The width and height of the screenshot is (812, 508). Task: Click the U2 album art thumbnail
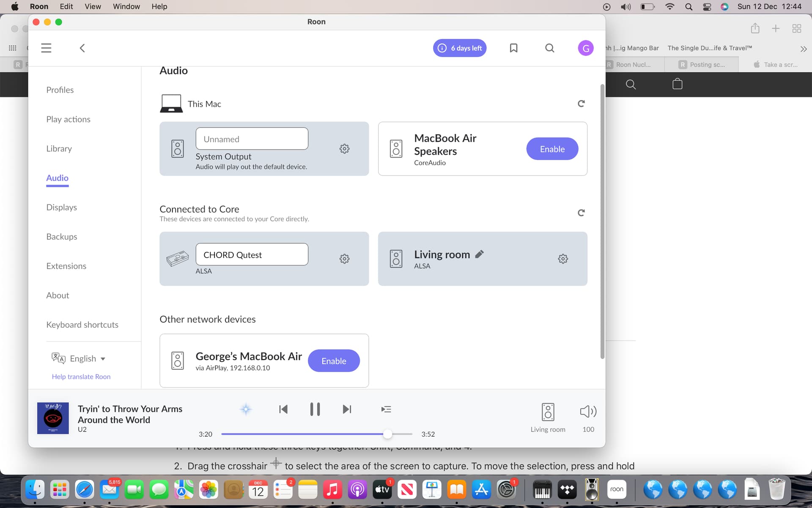(x=53, y=418)
